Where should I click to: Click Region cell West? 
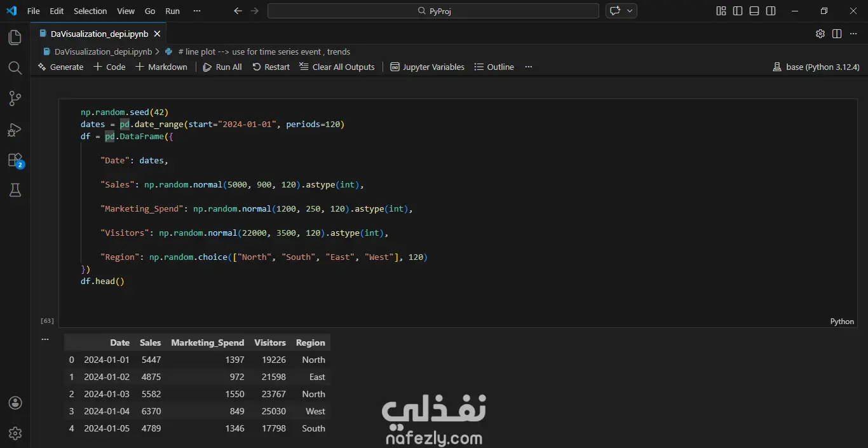tap(315, 411)
